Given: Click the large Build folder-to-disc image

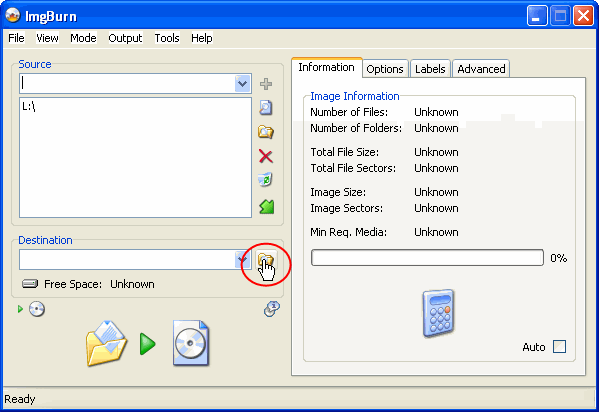Looking at the screenshot, I should coord(147,343).
